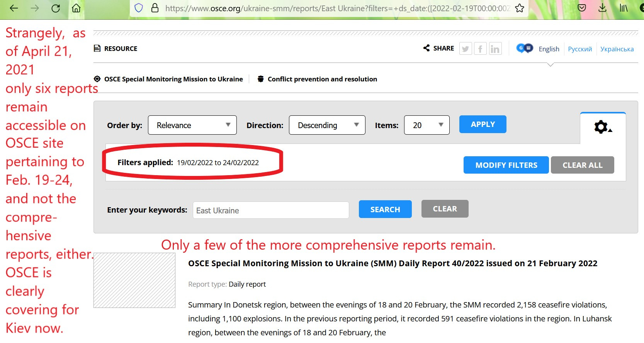Switch language to English
The image size is (644, 343).
tap(549, 49)
